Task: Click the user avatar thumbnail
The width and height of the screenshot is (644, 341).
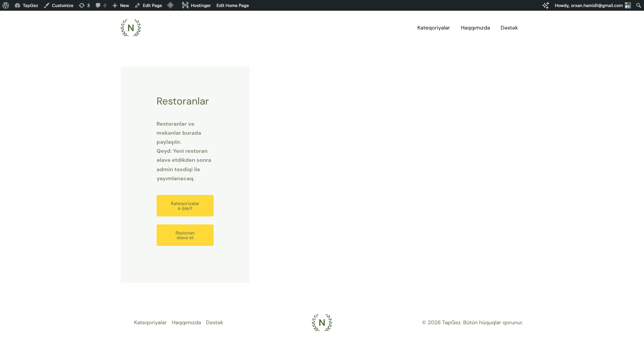Action: pyautogui.click(x=628, y=5)
